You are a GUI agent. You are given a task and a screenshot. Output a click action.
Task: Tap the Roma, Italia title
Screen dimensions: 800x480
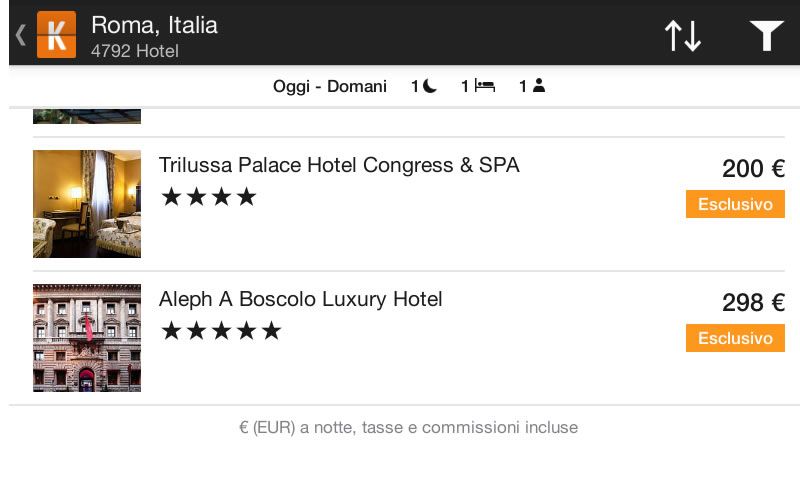coord(154,26)
